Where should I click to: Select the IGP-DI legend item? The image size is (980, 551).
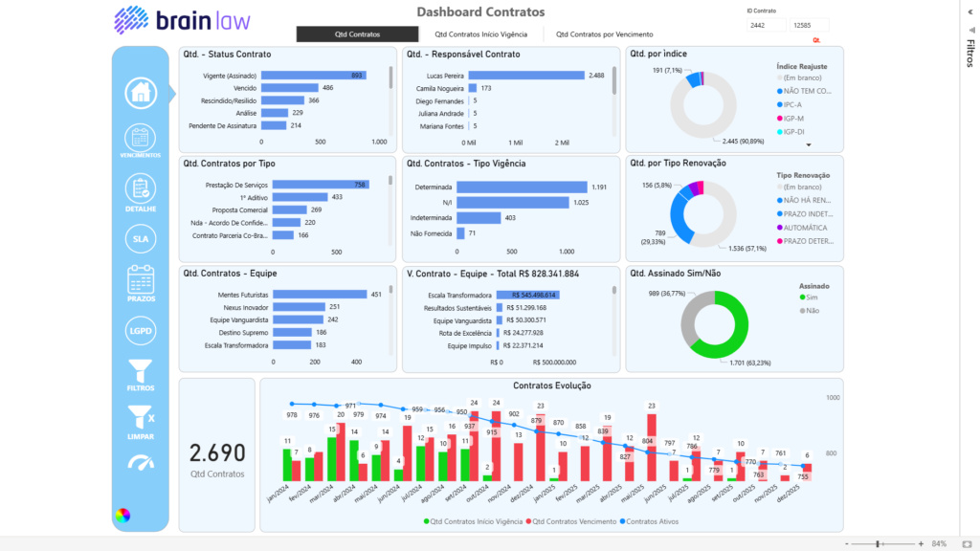click(x=791, y=132)
